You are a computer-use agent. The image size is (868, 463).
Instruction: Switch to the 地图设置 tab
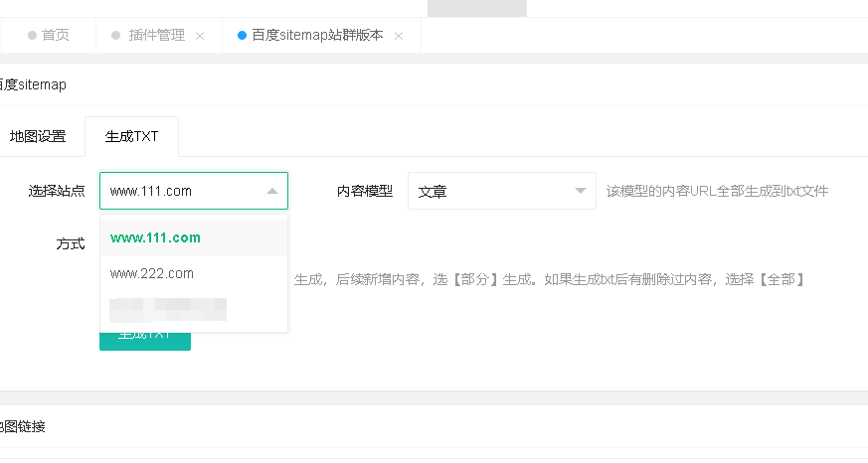coord(38,137)
